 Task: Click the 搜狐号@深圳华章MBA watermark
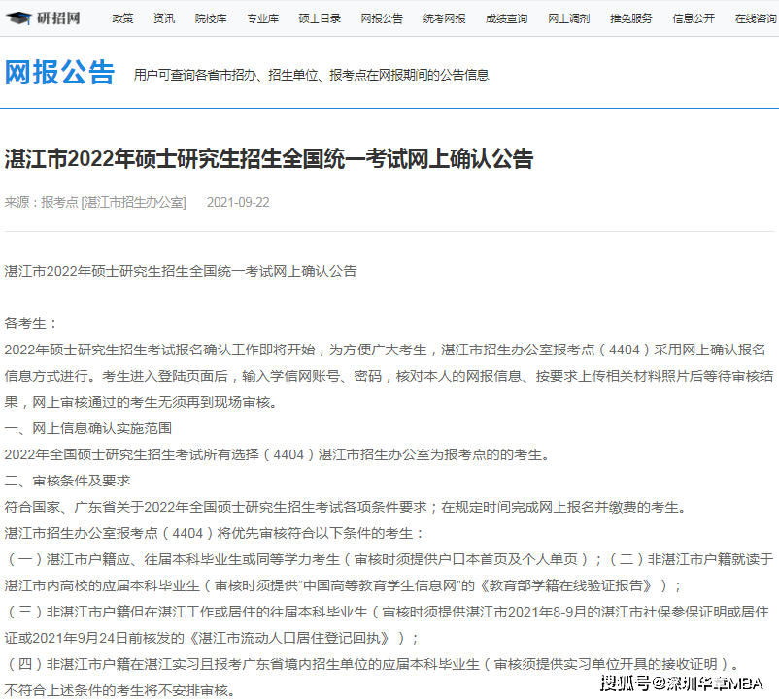[x=681, y=682]
